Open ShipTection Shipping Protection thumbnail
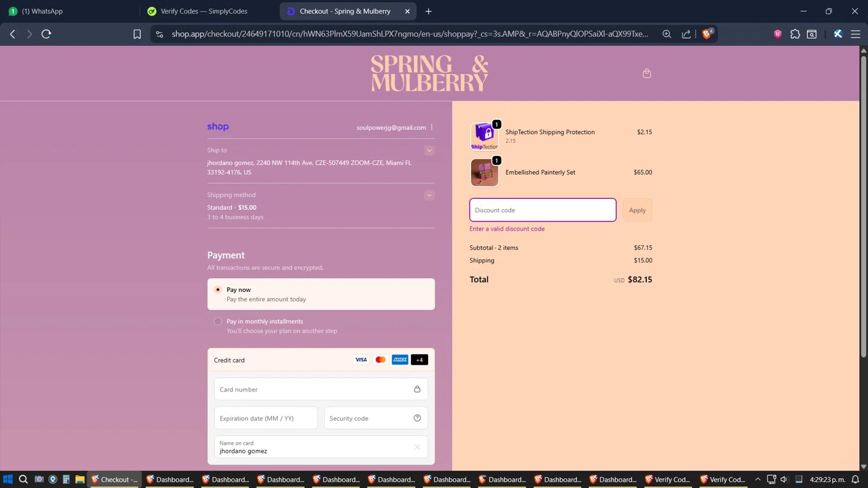The image size is (868, 488). (x=484, y=136)
